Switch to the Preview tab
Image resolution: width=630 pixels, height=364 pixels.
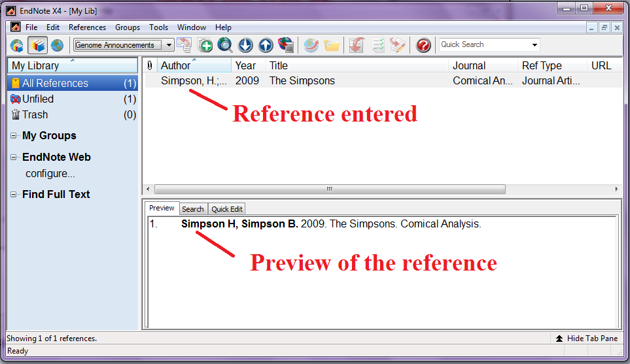(x=162, y=208)
